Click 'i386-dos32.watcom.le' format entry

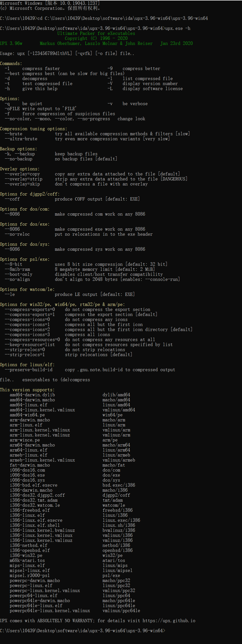[35, 505]
